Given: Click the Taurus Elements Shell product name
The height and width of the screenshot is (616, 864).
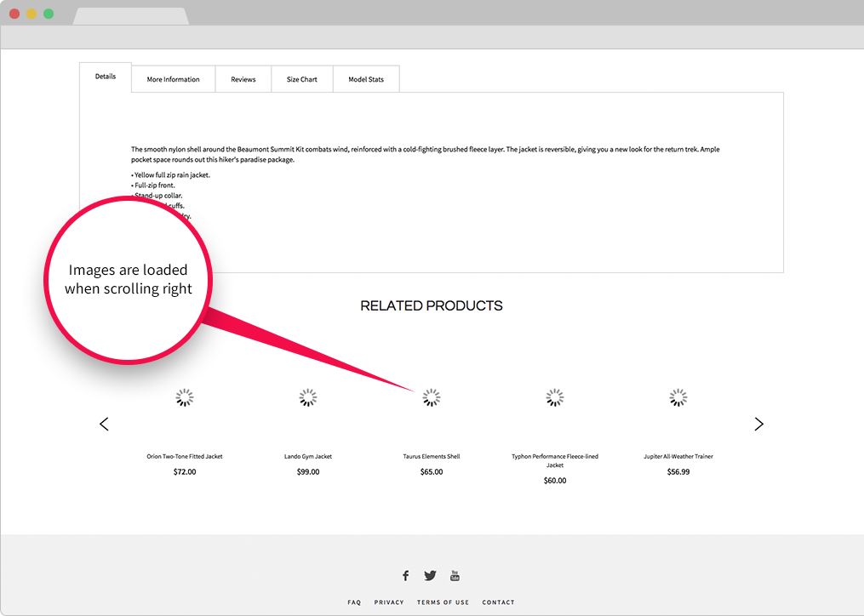Looking at the screenshot, I should (x=432, y=457).
